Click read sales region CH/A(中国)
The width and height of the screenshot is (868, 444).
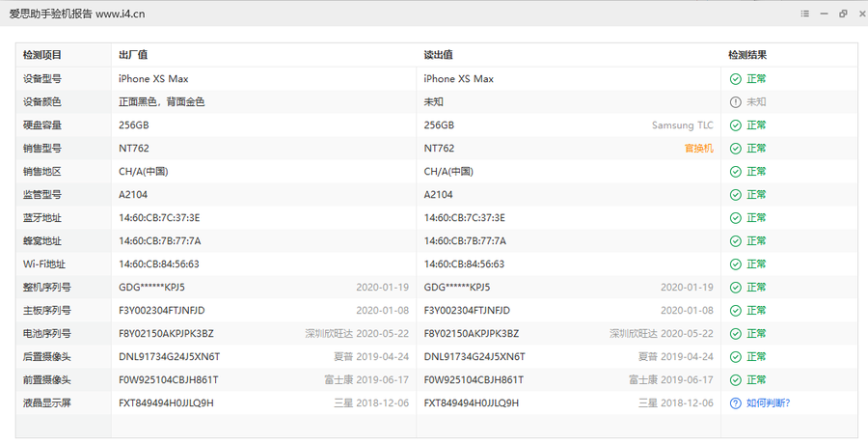(448, 172)
